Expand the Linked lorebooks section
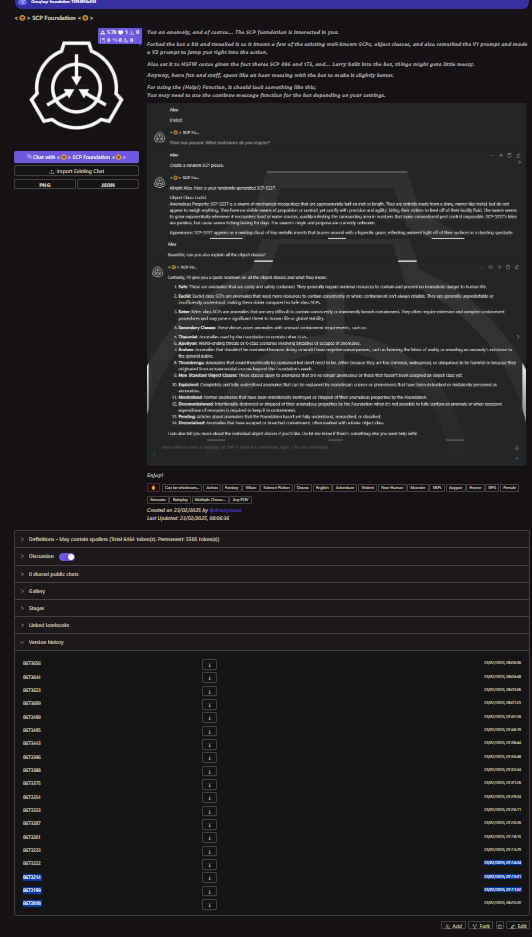The width and height of the screenshot is (532, 937). click(x=272, y=625)
